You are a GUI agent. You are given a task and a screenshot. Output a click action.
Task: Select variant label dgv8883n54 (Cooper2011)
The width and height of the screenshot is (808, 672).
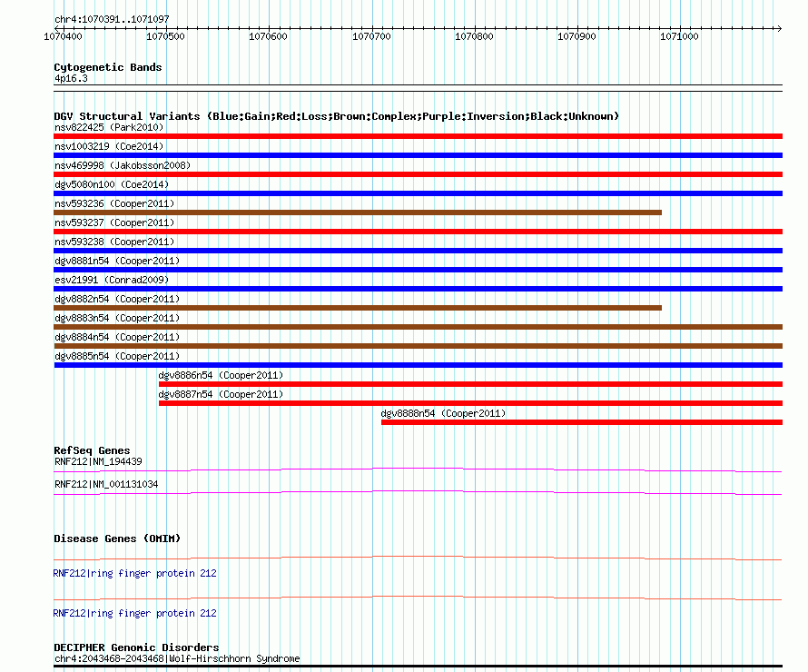click(x=117, y=318)
